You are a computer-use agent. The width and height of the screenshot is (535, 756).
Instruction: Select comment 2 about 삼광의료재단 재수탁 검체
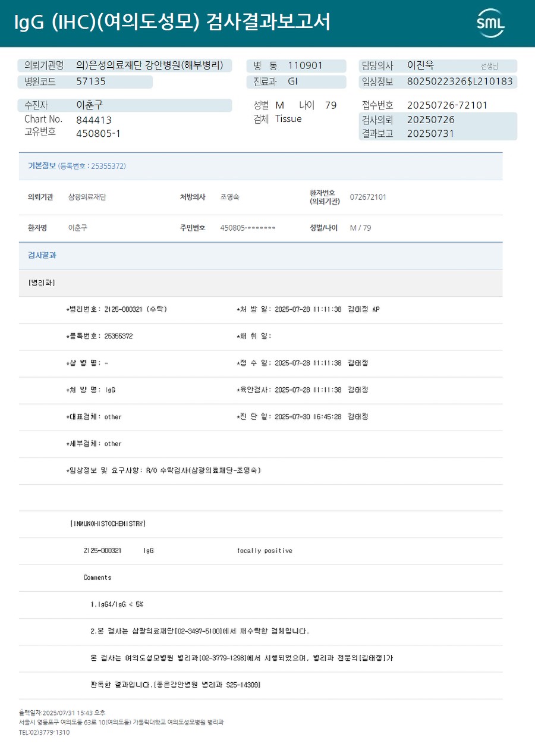coord(200,631)
